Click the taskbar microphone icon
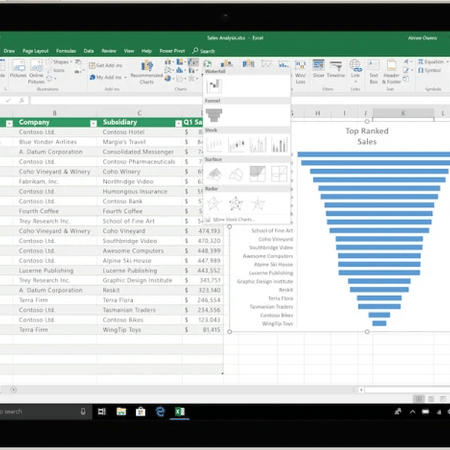 coord(83,412)
